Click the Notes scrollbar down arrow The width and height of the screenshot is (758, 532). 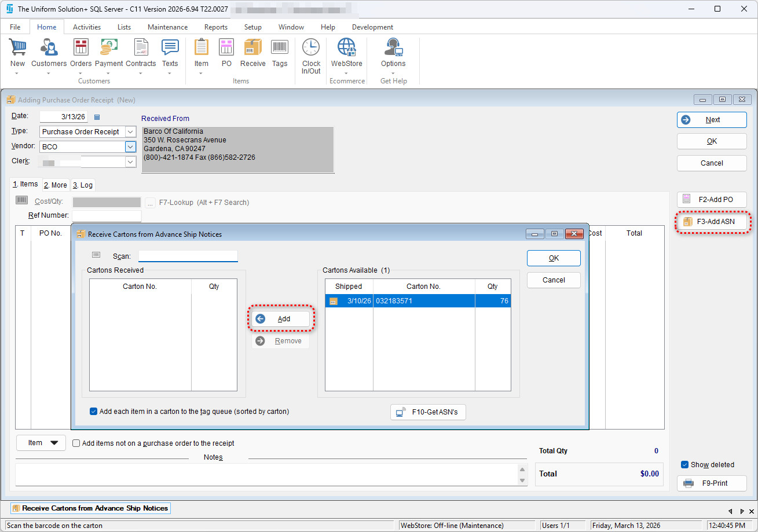tap(522, 480)
